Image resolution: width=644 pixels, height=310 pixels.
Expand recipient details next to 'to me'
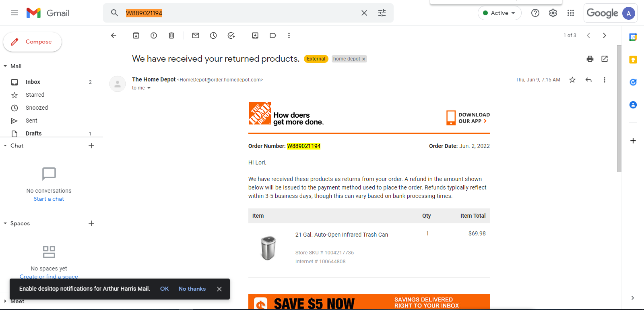(x=149, y=88)
